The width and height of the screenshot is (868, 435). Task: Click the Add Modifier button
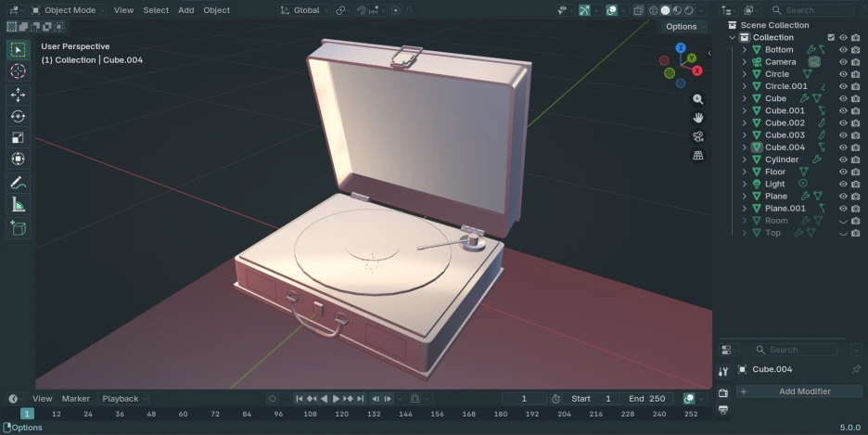(x=798, y=391)
